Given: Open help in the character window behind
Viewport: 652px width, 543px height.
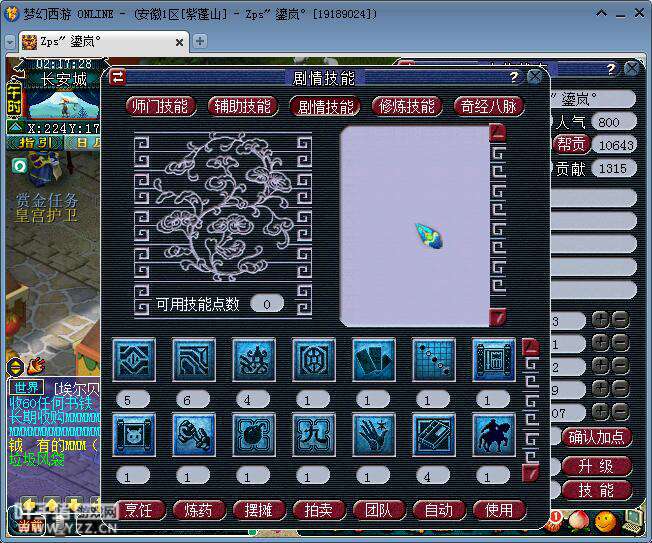Looking at the screenshot, I should pos(610,69).
